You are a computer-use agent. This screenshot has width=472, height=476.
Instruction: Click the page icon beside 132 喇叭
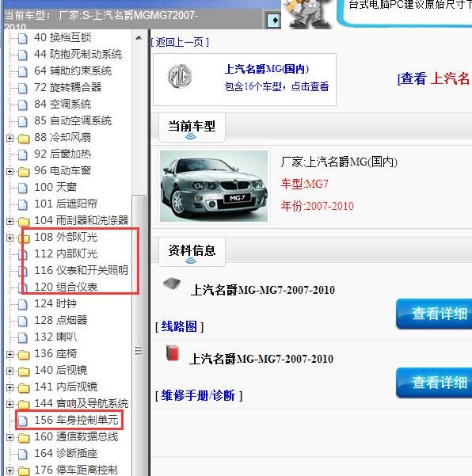[22, 337]
